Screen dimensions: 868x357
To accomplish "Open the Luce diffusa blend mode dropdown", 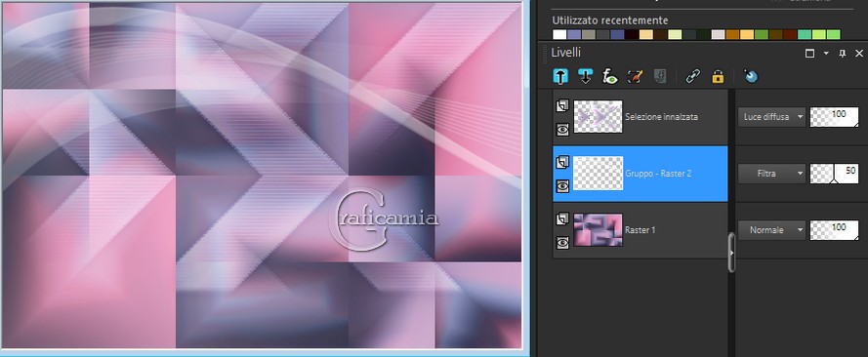I will [771, 117].
